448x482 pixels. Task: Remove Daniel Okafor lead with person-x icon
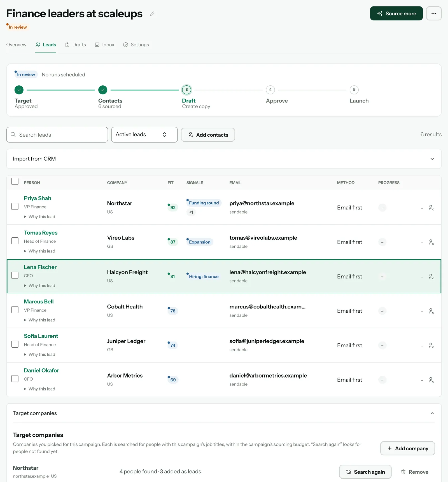431,380
